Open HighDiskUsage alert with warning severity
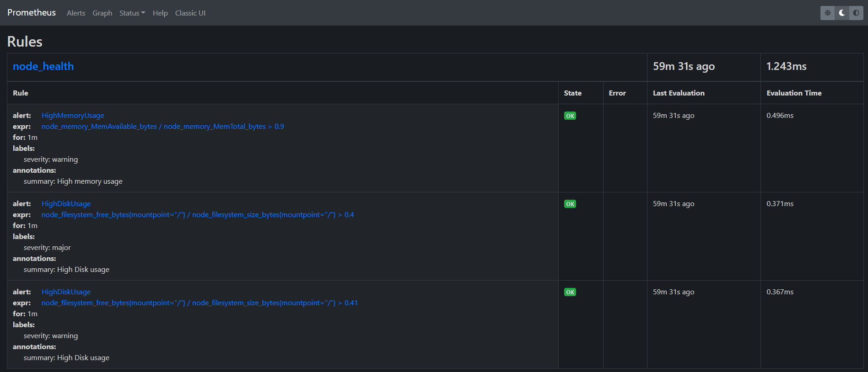The width and height of the screenshot is (868, 372). point(66,292)
